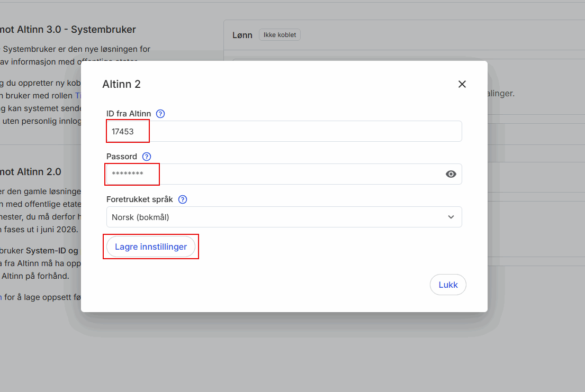Click the Altinn 2 dialog title

(121, 84)
